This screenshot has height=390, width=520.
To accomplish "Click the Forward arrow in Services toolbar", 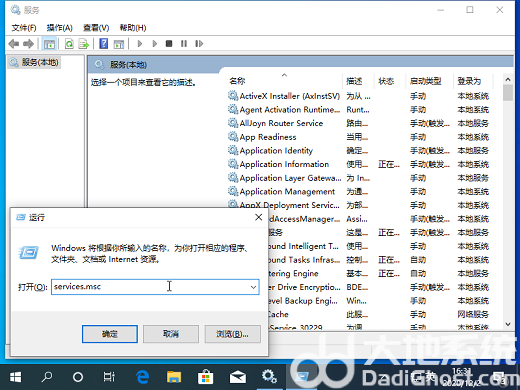I will pyautogui.click(x=28, y=44).
